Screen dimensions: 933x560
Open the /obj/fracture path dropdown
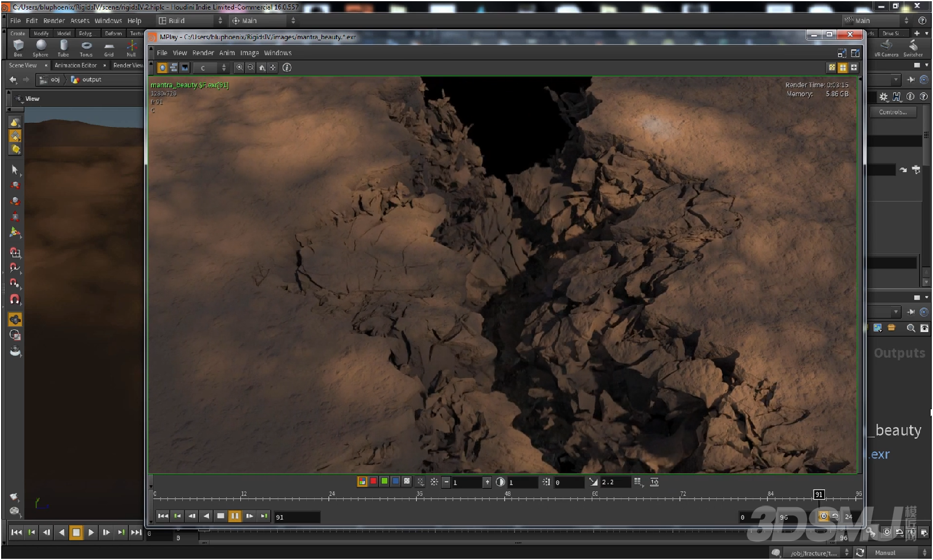[x=819, y=553]
